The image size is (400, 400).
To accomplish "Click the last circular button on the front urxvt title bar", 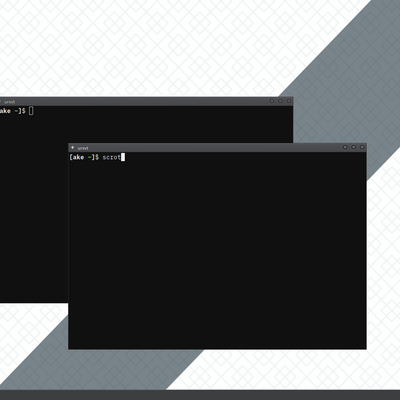I will tap(362, 147).
